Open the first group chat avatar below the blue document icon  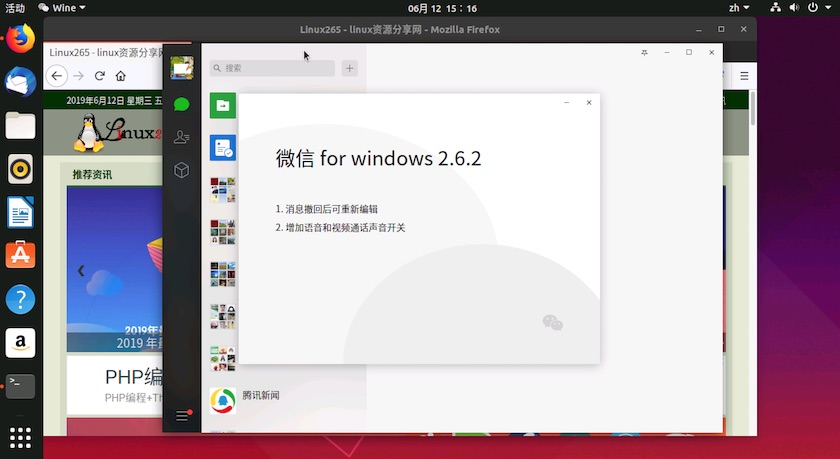(x=223, y=190)
